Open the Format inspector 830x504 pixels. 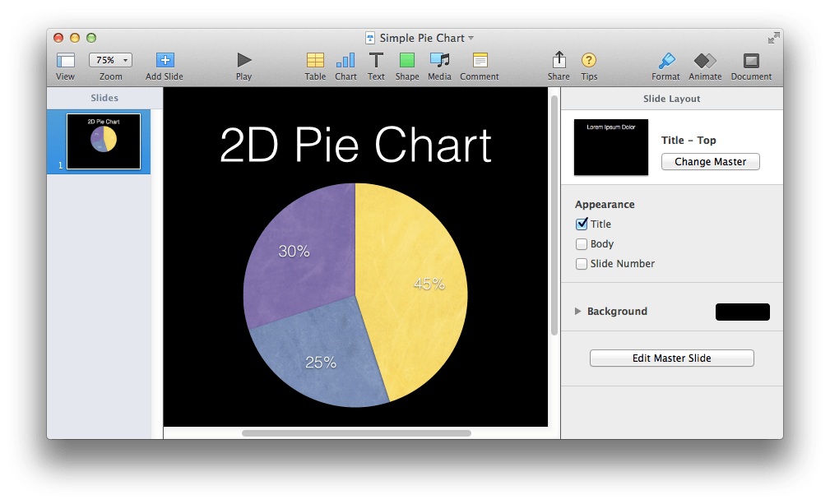665,66
